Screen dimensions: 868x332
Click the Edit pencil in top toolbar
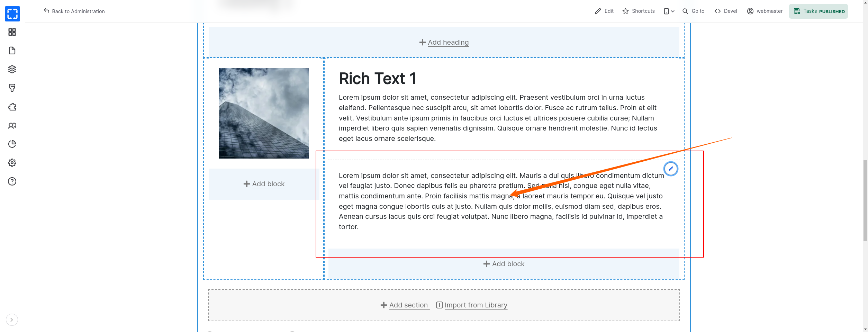tap(604, 11)
